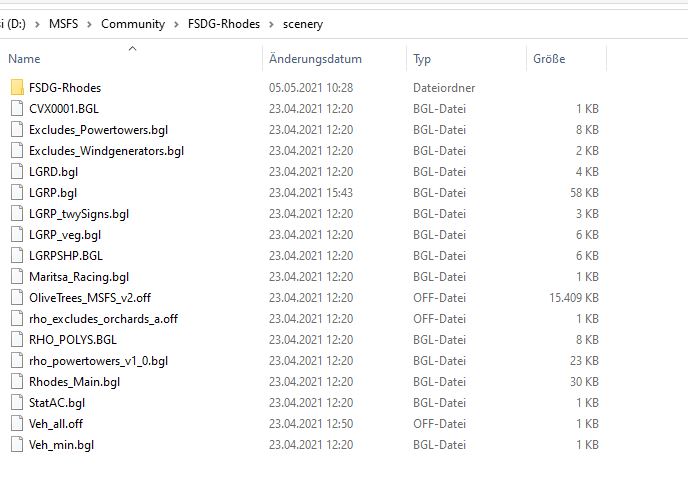The height and width of the screenshot is (481, 688).
Task: Expand the chevron after MSFS in breadcrumb
Action: click(x=90, y=23)
